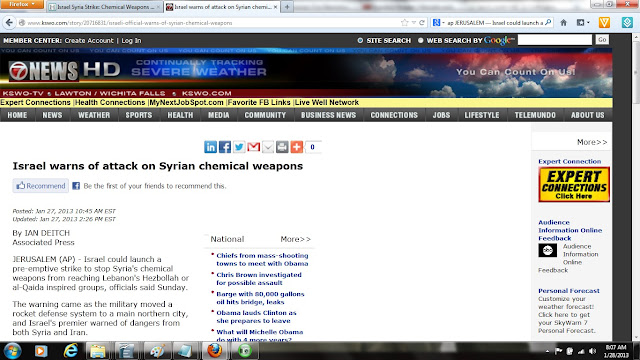640x360 pixels.
Task: Open the green camera application in the taskbar
Action: click(244, 351)
